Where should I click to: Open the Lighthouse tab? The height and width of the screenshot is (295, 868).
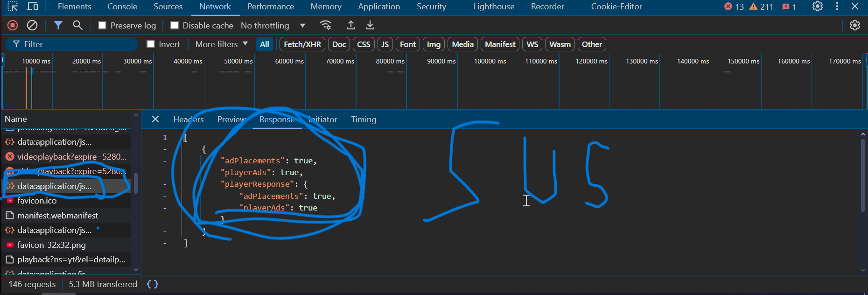pyautogui.click(x=494, y=7)
